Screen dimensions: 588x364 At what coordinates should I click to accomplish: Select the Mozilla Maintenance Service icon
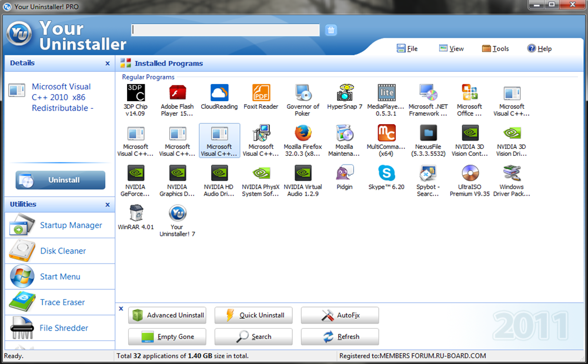pyautogui.click(x=344, y=133)
